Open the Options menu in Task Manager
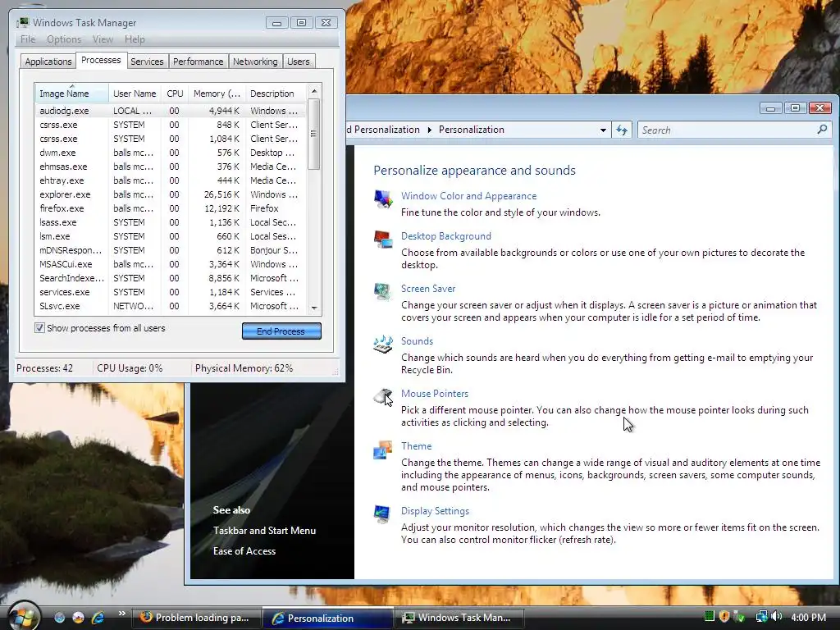The width and height of the screenshot is (840, 630). click(64, 39)
